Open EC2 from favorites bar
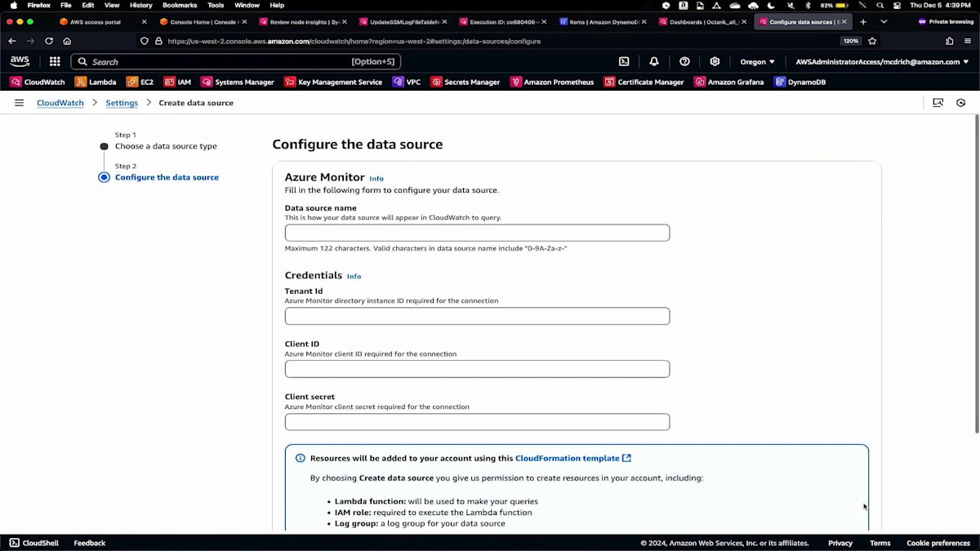 (140, 82)
